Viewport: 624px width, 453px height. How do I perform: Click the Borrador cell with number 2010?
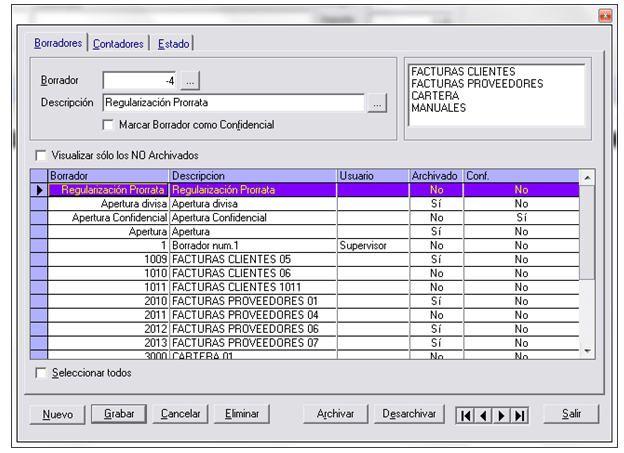108,301
